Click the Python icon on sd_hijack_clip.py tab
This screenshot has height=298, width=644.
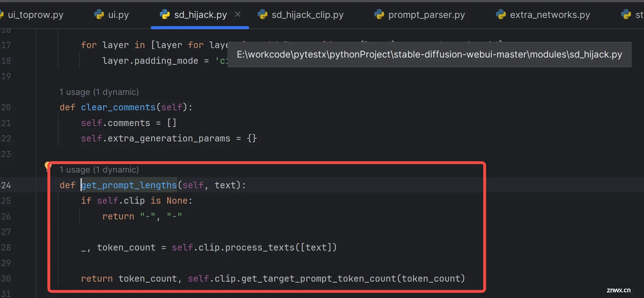coord(262,14)
